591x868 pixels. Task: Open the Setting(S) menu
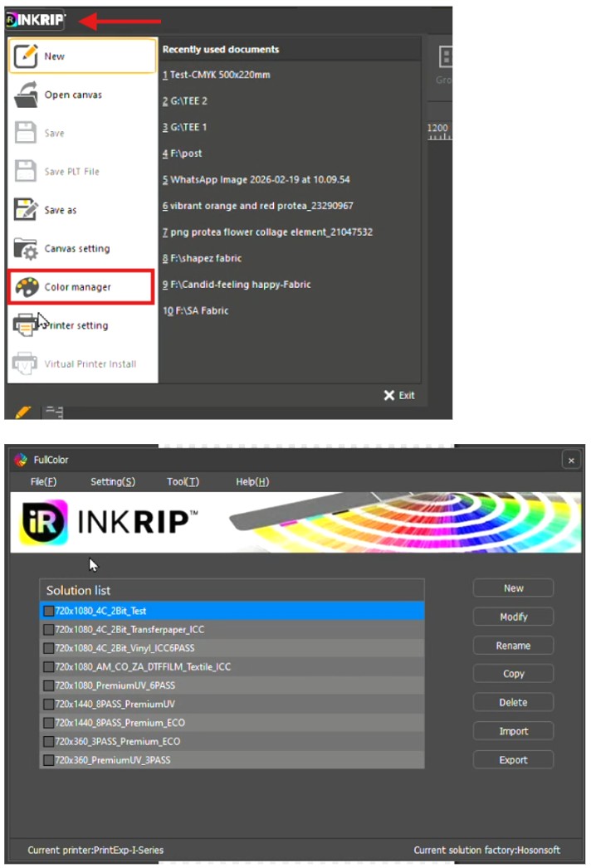pyautogui.click(x=113, y=481)
